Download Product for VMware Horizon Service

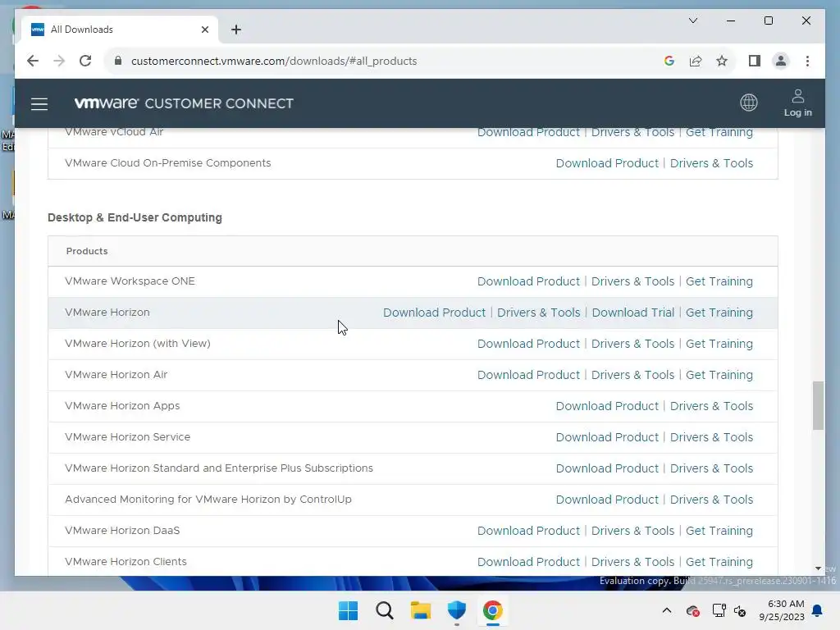607,437
